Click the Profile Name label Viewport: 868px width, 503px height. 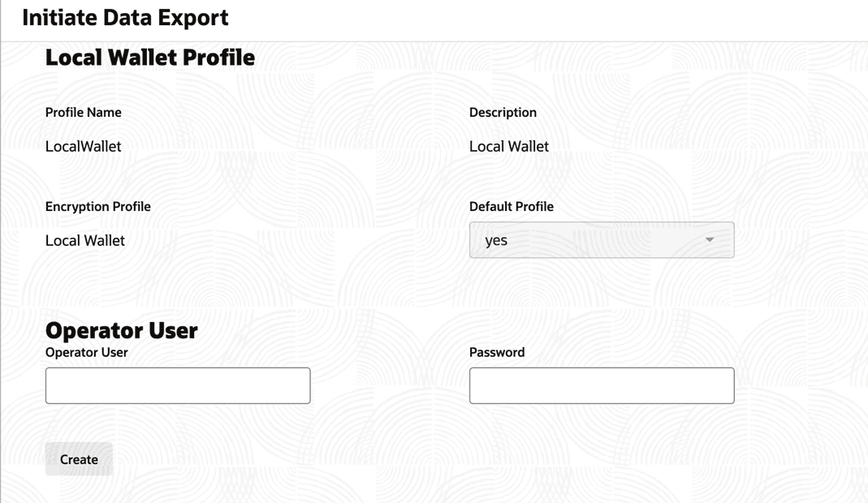point(84,112)
